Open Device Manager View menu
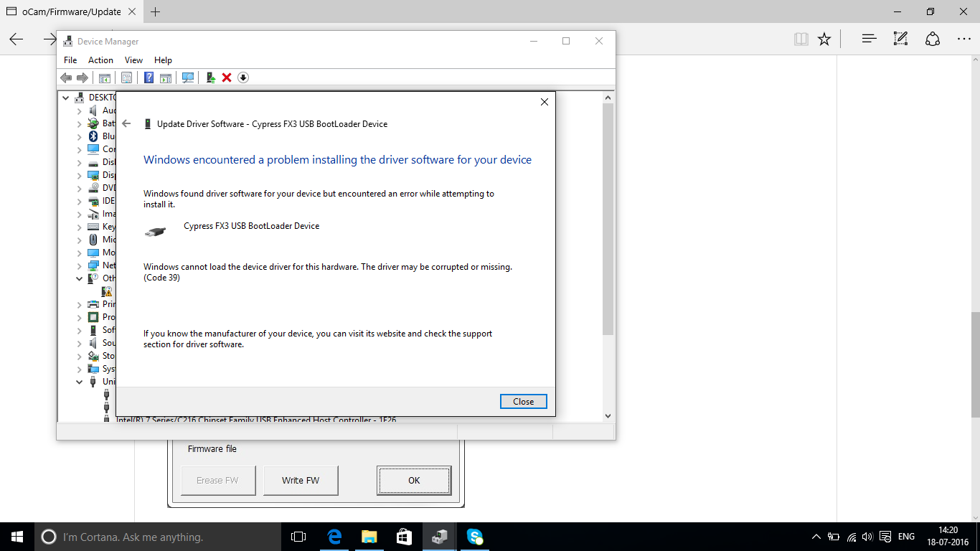 pos(133,60)
